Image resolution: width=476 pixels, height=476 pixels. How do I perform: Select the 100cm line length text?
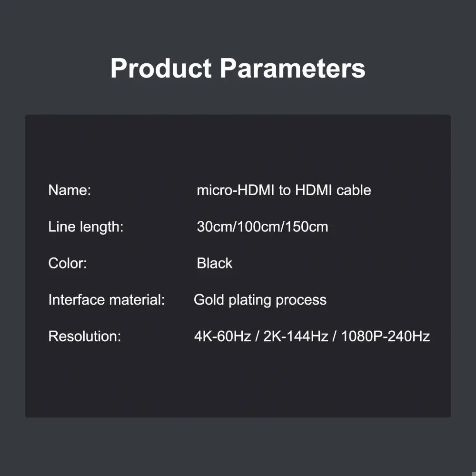[x=258, y=227]
